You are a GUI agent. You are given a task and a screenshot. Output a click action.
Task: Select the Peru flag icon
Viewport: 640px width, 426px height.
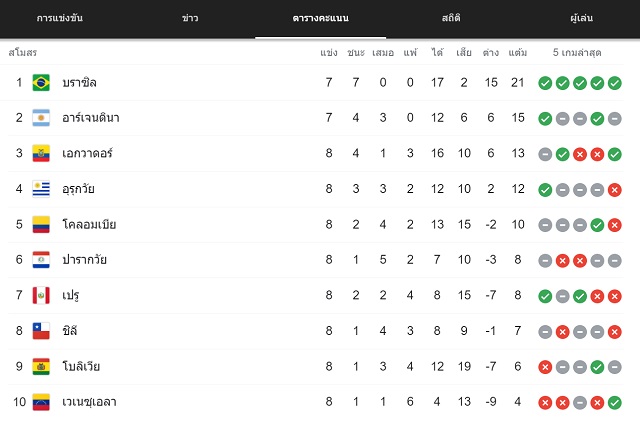point(41,295)
